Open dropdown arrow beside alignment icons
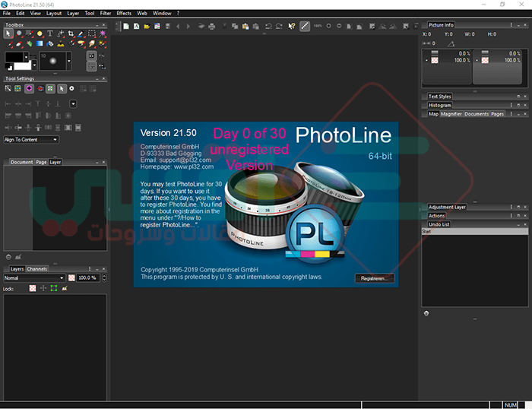The height and width of the screenshot is (409, 532). pyautogui.click(x=73, y=104)
